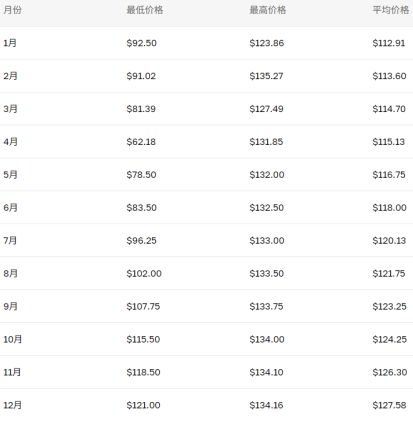Select the 1月 row label
The width and height of the screenshot is (413, 425).
tap(10, 43)
